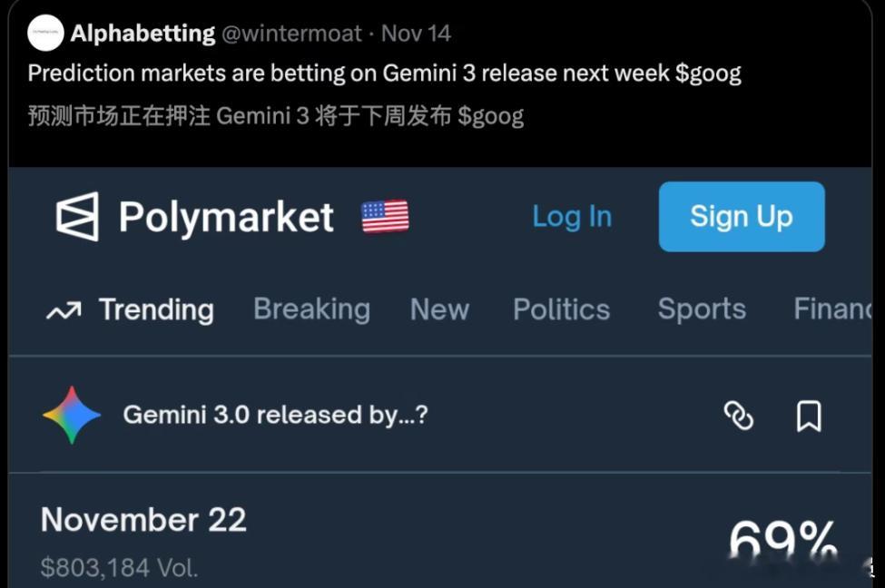Click the US flag region icon
Screen dimensions: 885x588
point(385,217)
